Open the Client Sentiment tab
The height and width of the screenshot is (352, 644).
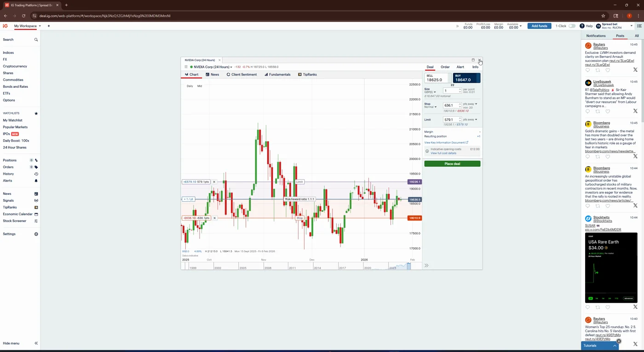(x=241, y=74)
